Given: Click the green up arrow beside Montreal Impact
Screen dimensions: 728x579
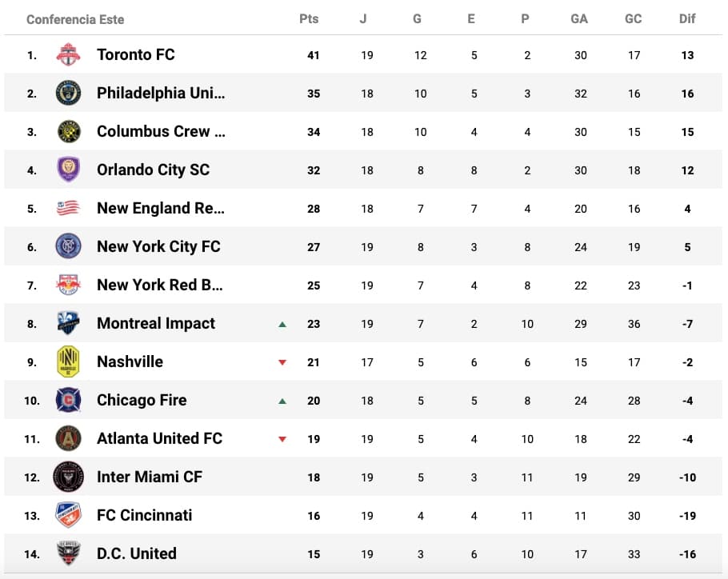Looking at the screenshot, I should point(282,324).
